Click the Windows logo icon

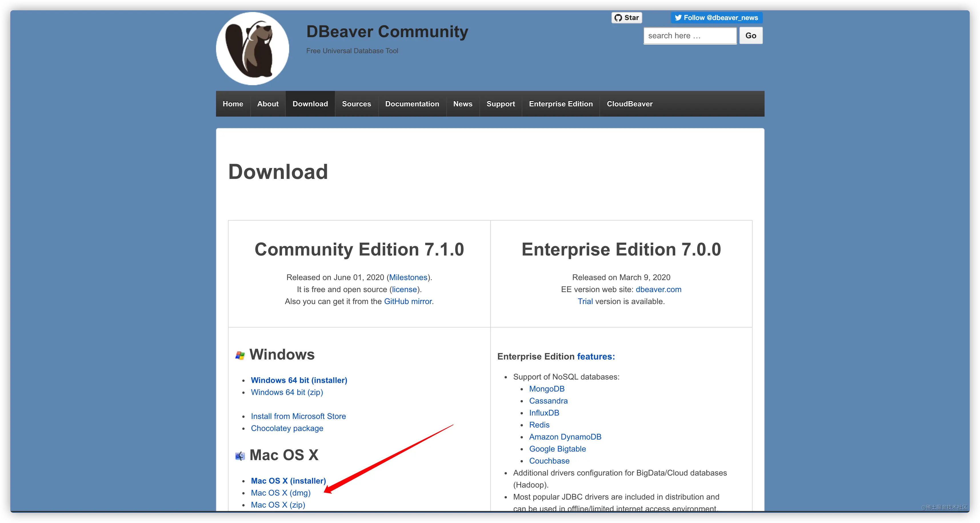(240, 355)
